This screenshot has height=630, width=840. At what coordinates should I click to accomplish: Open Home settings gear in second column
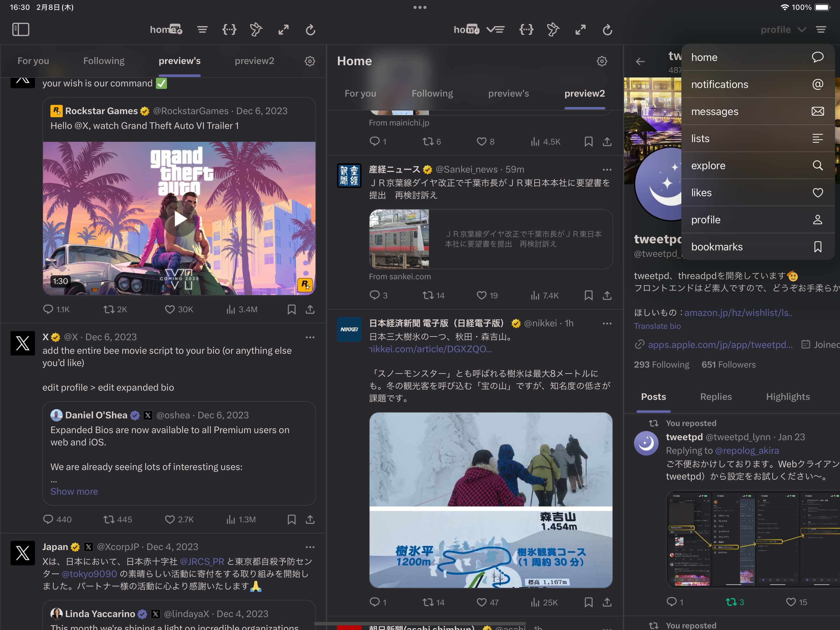click(x=602, y=61)
